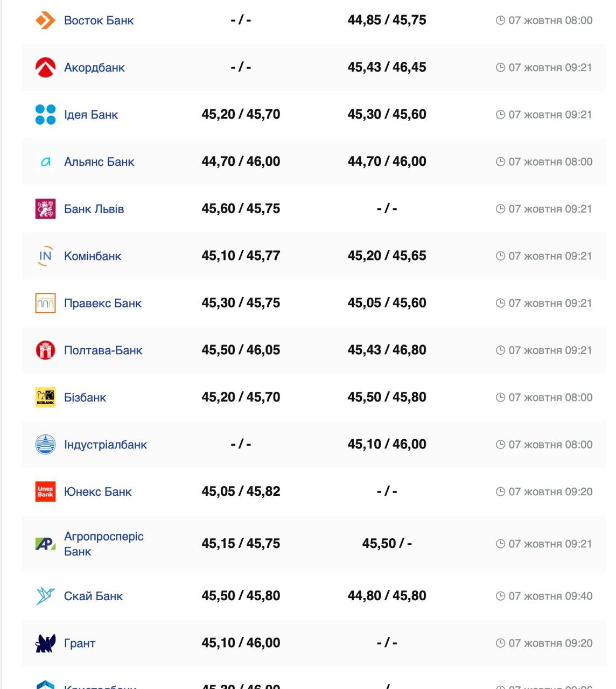This screenshot has width=616, height=689.
Task: Click the Комінбанк IN logo icon
Action: click(x=45, y=256)
